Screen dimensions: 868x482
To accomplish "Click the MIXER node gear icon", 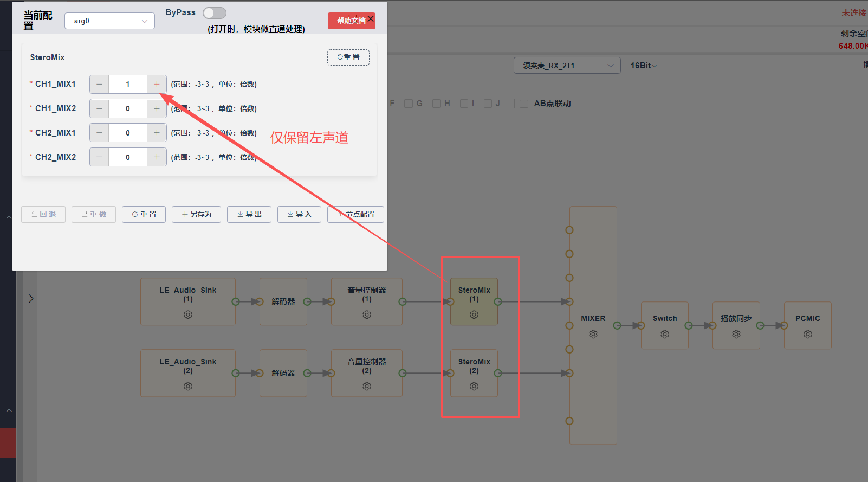I will click(593, 335).
